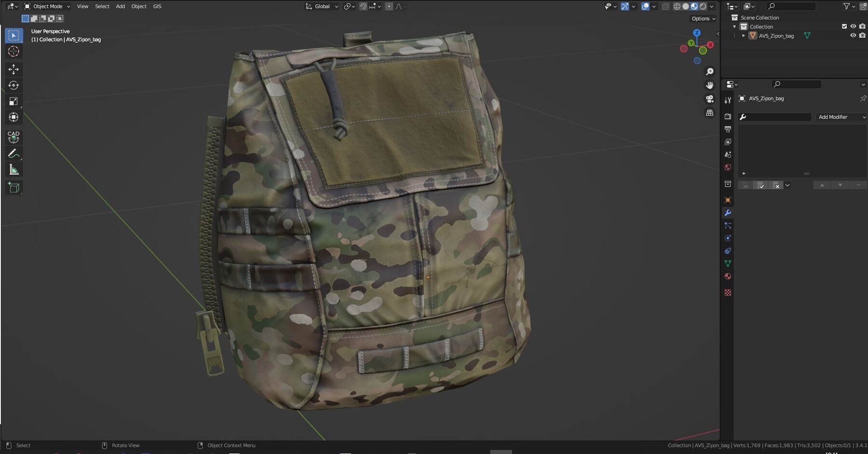Open the Physics Properties tab
The image size is (868, 454).
728,238
